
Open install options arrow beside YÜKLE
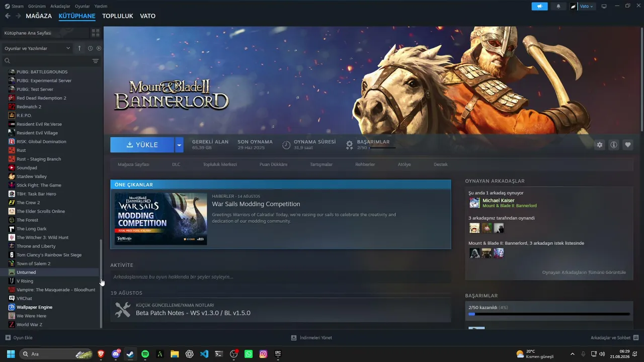click(179, 145)
